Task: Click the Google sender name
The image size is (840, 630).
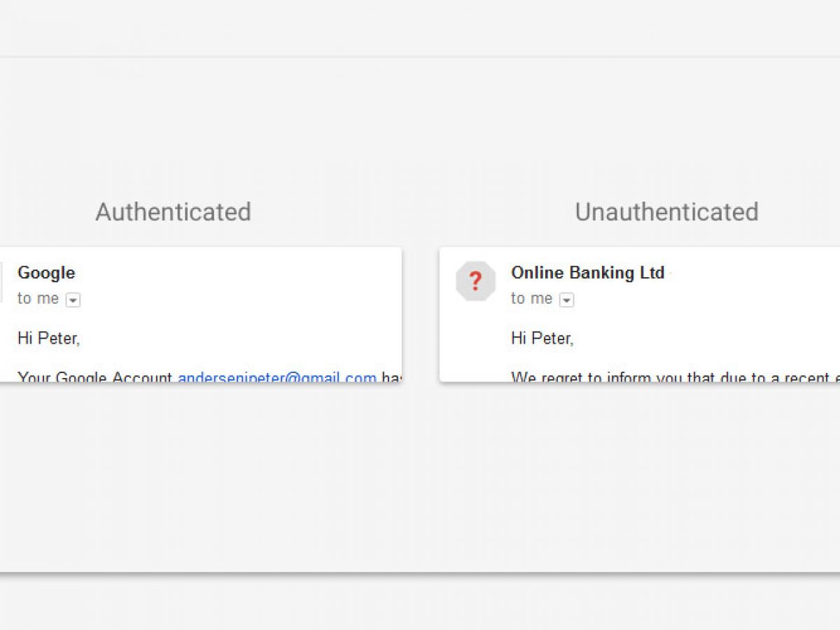Action: click(46, 273)
